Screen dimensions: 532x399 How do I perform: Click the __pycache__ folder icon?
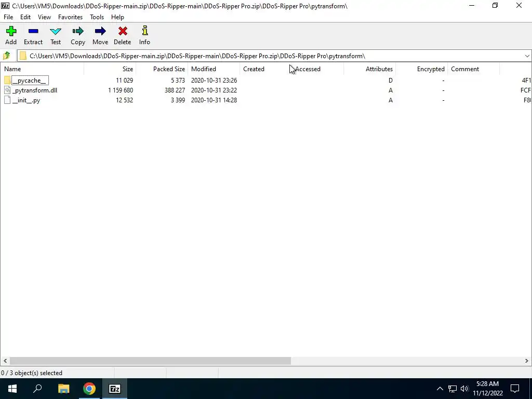point(7,81)
